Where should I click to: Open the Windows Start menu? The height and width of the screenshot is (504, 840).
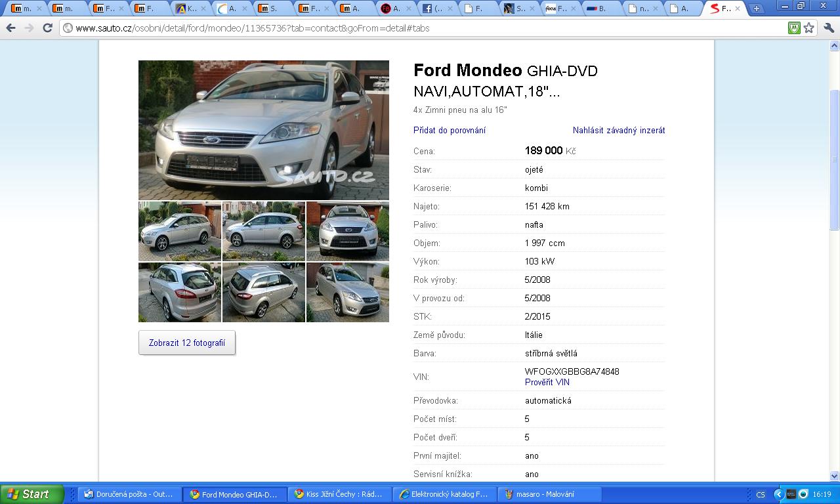pyautogui.click(x=31, y=494)
